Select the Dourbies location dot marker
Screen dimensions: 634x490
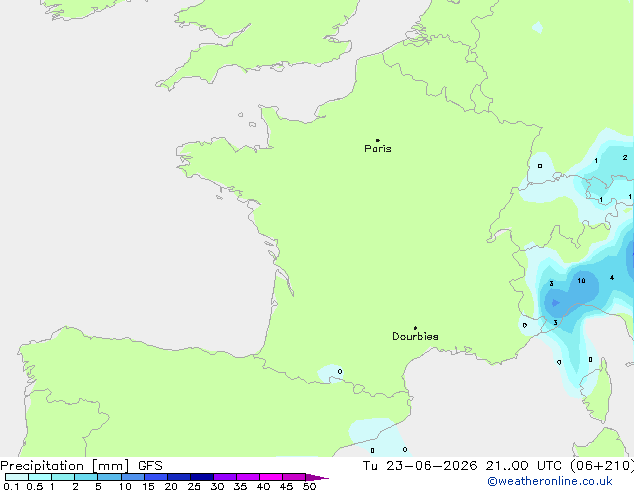point(415,328)
